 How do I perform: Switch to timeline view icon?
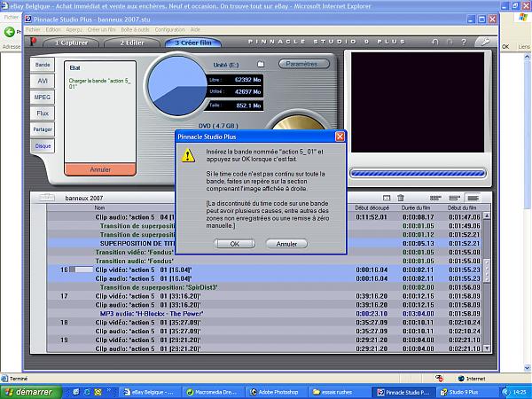[x=454, y=198]
